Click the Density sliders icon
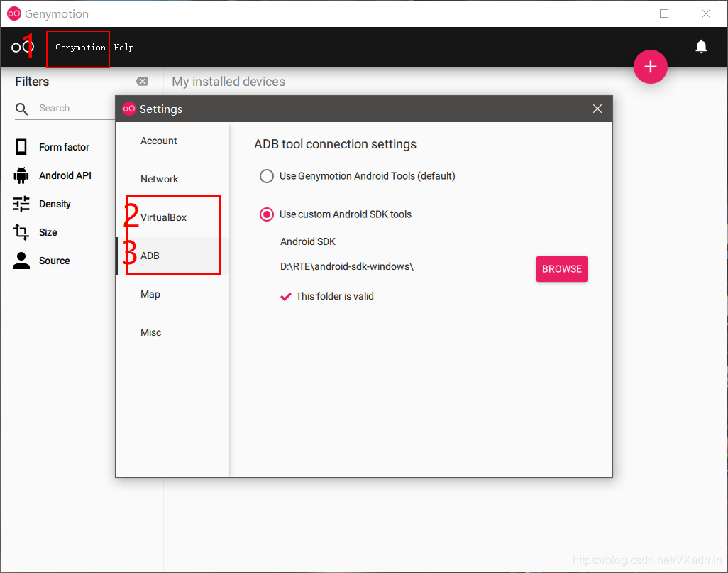 click(x=21, y=204)
